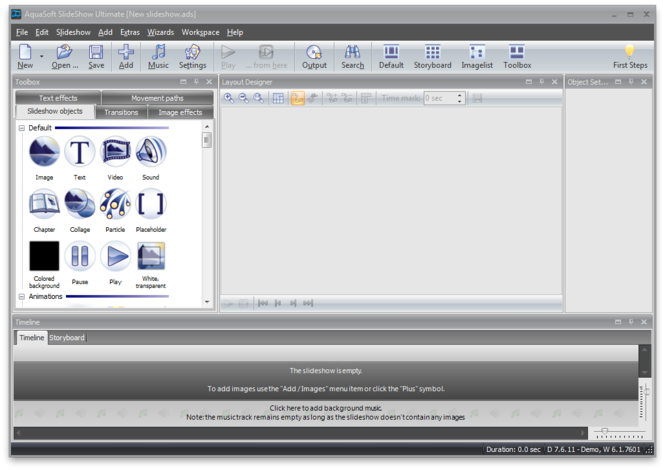Toggle the grid icon in Layout Designer

click(278, 98)
